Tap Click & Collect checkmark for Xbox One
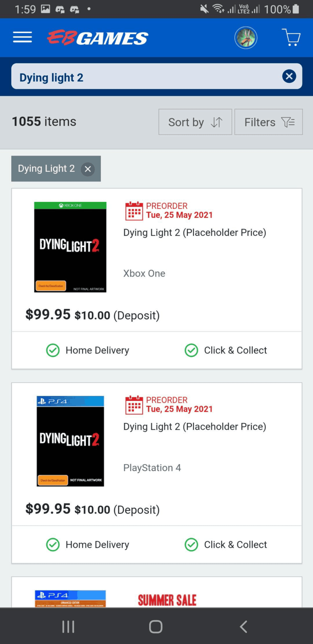This screenshot has width=313, height=644. 191,350
